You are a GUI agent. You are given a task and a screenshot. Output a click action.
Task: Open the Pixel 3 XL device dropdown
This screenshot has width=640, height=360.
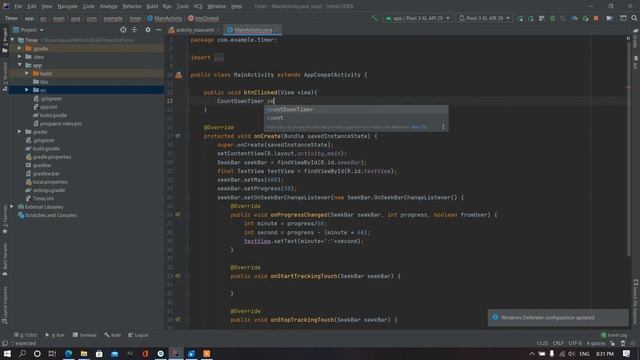pos(484,18)
